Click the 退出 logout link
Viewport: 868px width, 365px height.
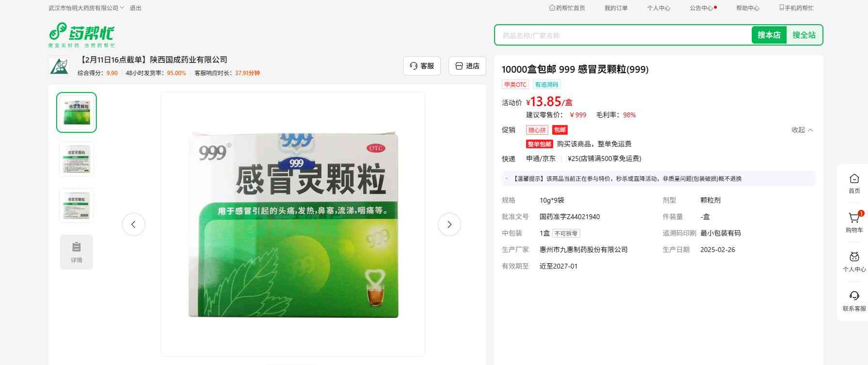136,8
